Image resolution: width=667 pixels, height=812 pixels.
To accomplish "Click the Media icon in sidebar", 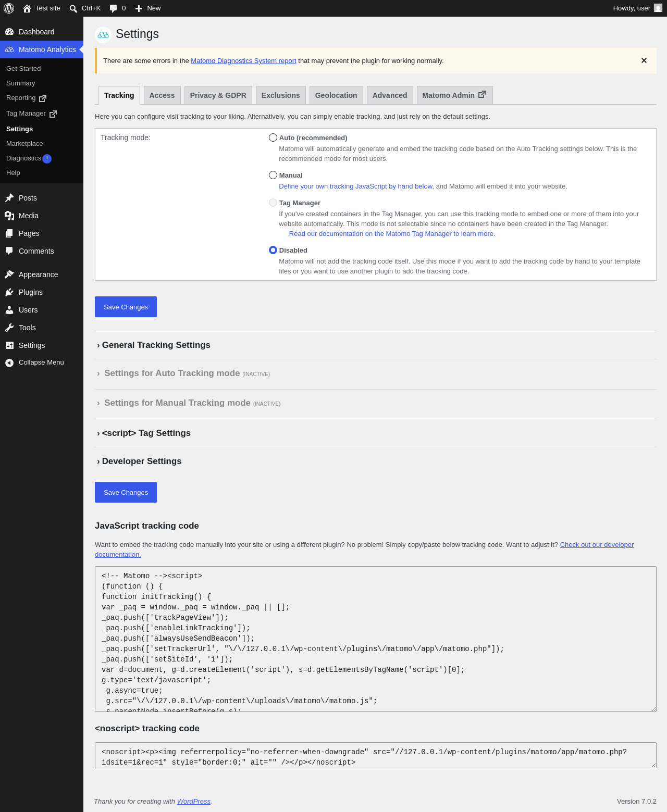I will 9,216.
